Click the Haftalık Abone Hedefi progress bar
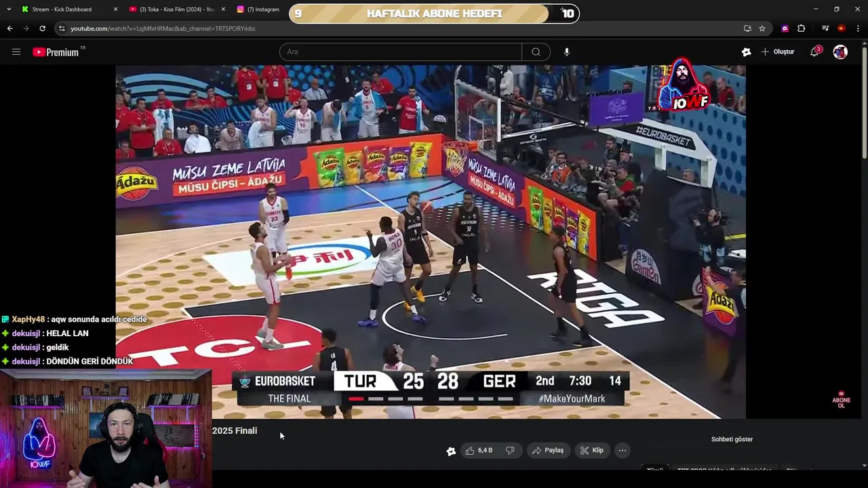This screenshot has width=868, height=488. 434,14
